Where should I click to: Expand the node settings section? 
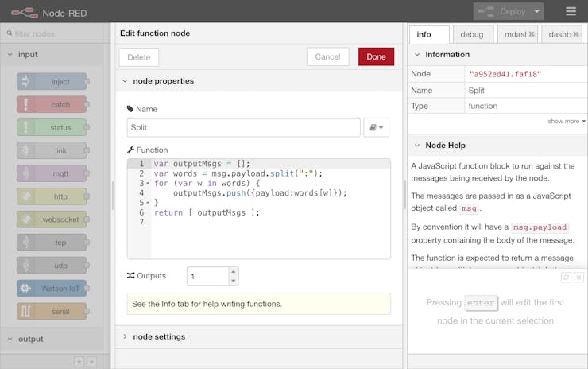click(125, 336)
